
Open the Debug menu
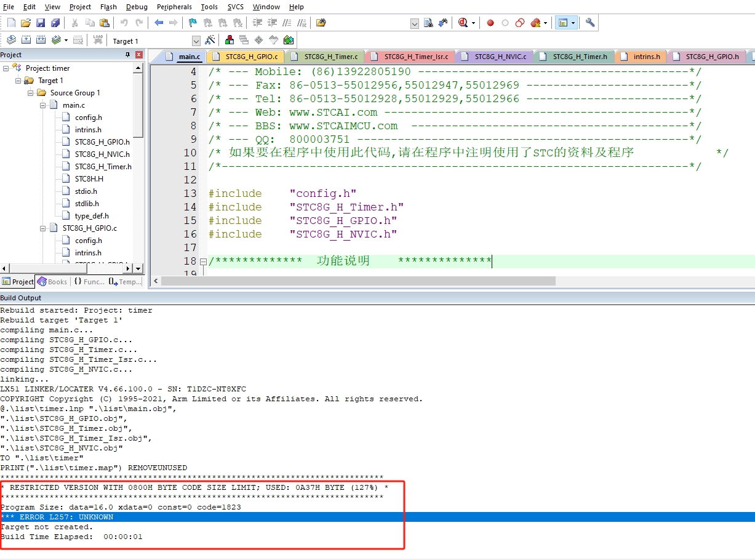(137, 7)
